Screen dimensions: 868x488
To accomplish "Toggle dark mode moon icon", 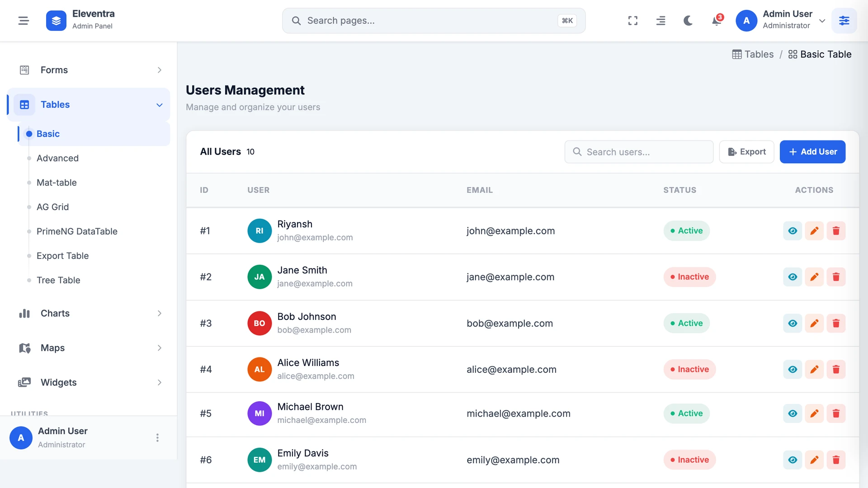I will pos(688,21).
